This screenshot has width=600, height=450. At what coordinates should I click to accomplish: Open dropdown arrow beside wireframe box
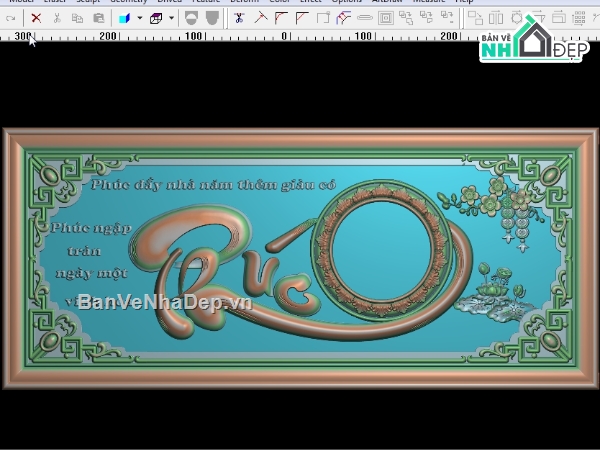click(171, 18)
